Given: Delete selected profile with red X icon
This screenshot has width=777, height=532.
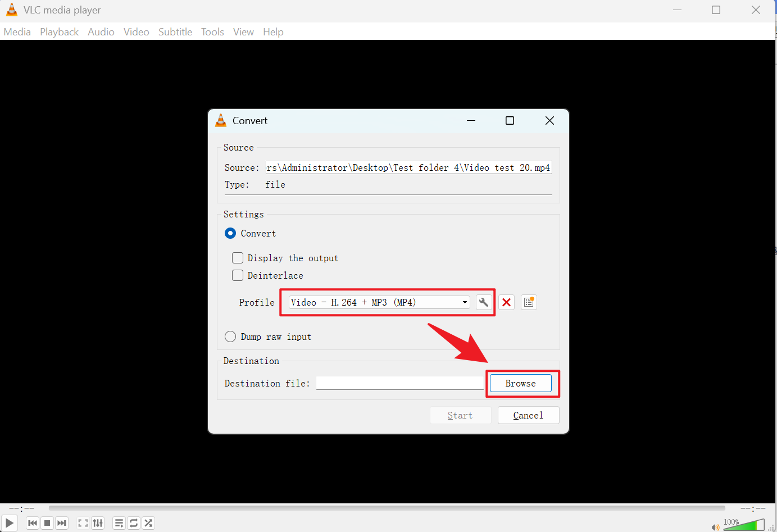Looking at the screenshot, I should (x=506, y=302).
